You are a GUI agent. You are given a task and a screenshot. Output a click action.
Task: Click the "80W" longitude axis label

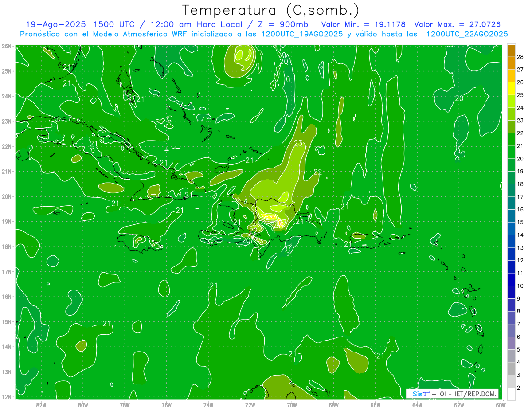pyautogui.click(x=83, y=405)
